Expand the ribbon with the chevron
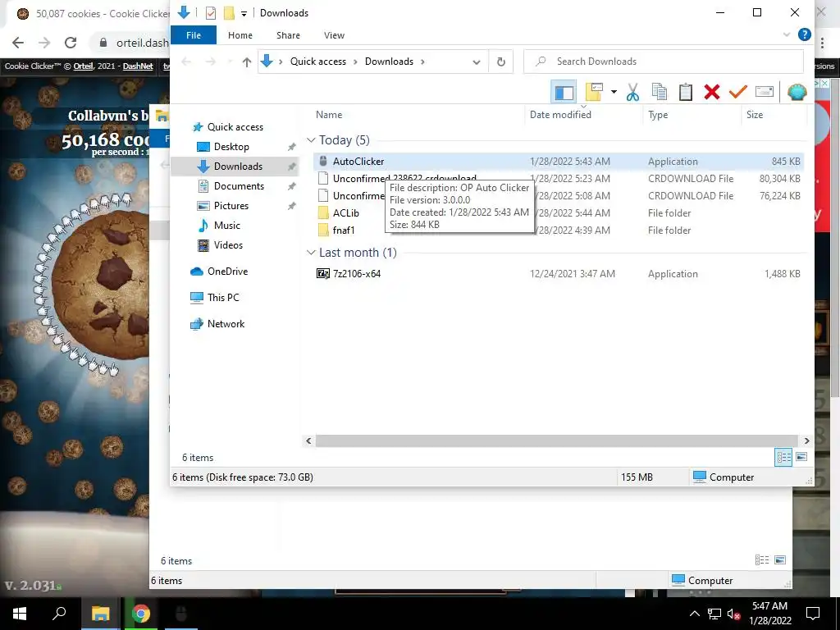 (x=786, y=34)
